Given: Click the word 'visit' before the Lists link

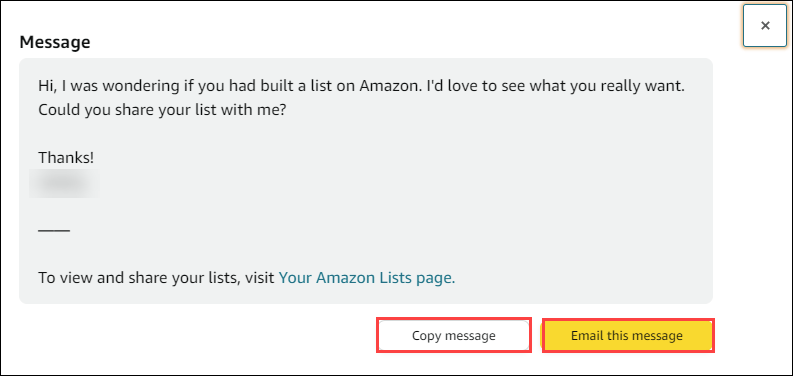Looking at the screenshot, I should click(x=260, y=278).
